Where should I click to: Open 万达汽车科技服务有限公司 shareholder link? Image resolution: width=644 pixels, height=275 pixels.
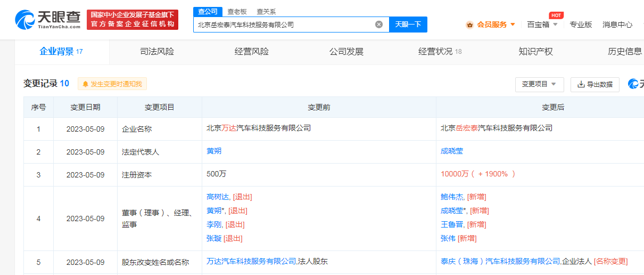click(x=251, y=262)
